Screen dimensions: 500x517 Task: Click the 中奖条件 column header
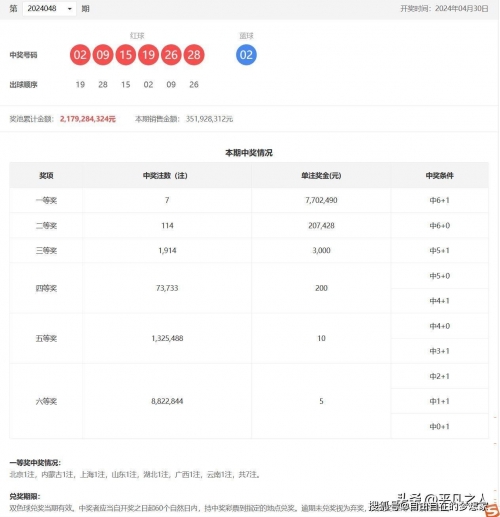pos(440,176)
